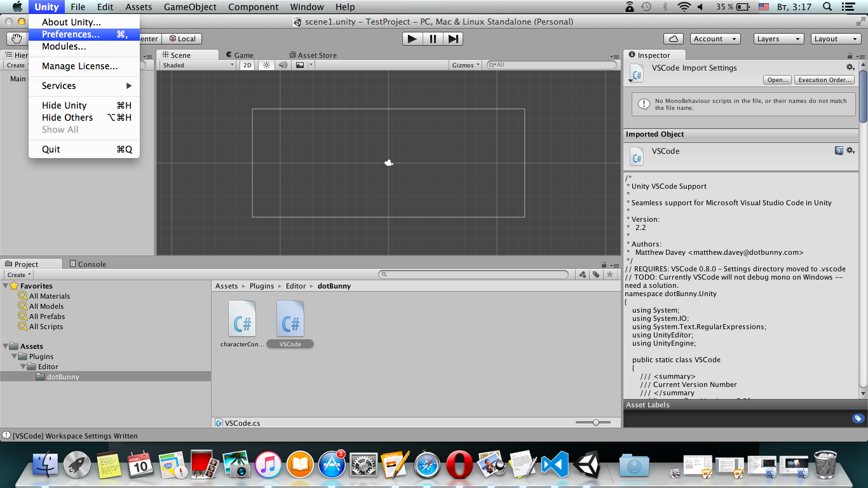Select the Hand tool in the toolbar
Viewport: 868px width, 488px height.
click(17, 39)
